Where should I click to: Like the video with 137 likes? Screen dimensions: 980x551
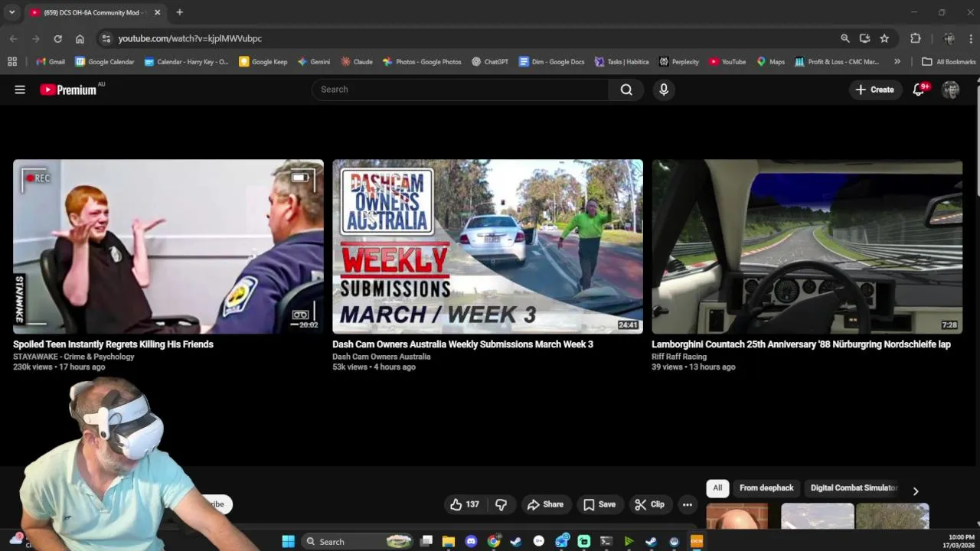tap(465, 504)
